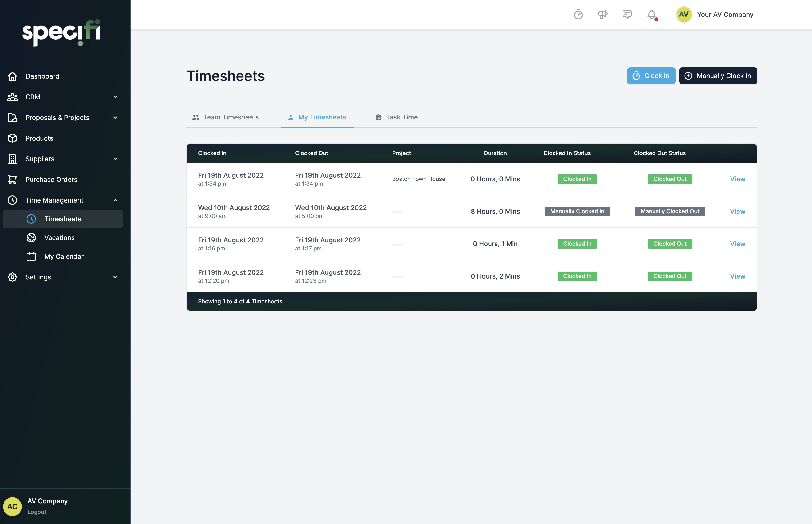This screenshot has height=524, width=812.
Task: Open the chat messages icon
Action: (x=627, y=15)
